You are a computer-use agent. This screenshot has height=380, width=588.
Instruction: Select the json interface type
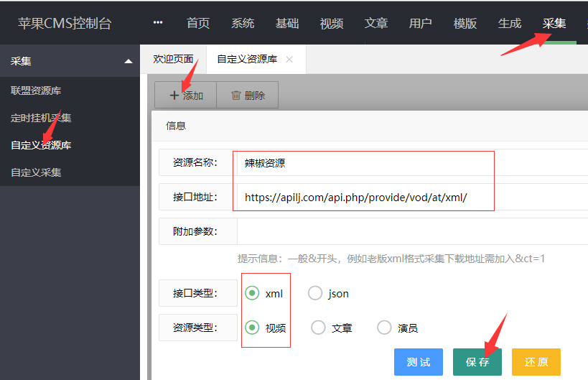click(315, 293)
